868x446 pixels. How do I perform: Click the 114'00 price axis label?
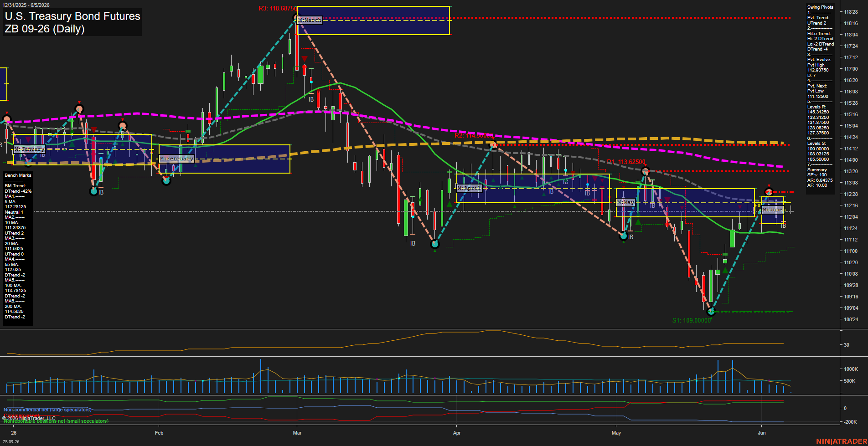(851, 160)
